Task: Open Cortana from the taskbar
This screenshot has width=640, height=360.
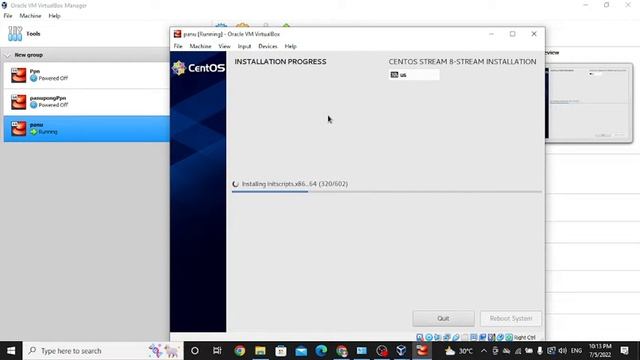Action: click(x=195, y=351)
